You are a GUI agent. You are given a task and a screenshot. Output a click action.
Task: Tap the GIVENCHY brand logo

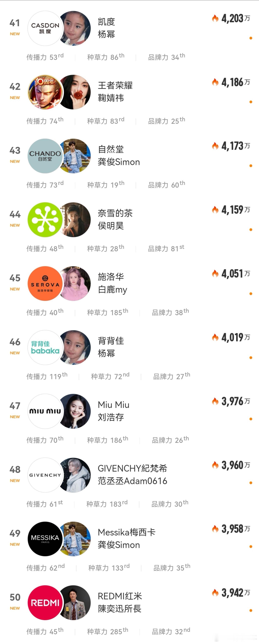(45, 475)
